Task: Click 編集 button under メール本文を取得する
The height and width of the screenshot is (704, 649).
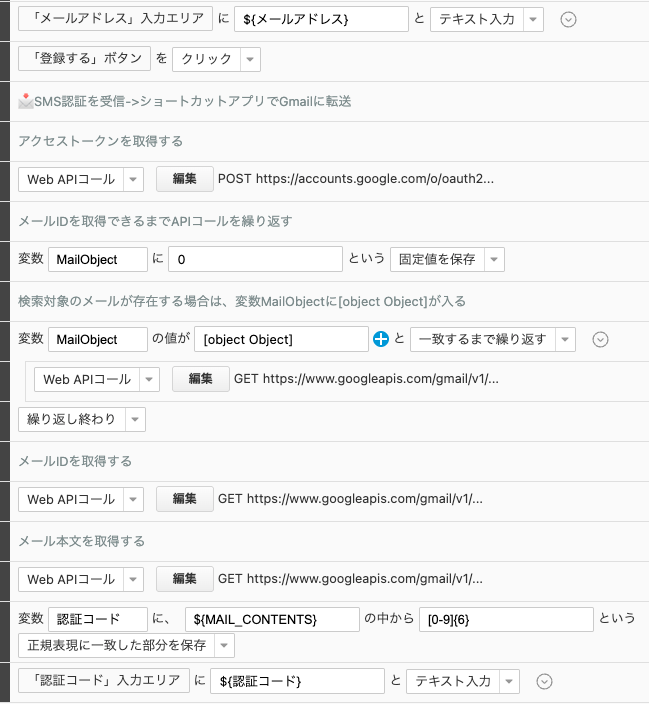Action: (184, 578)
